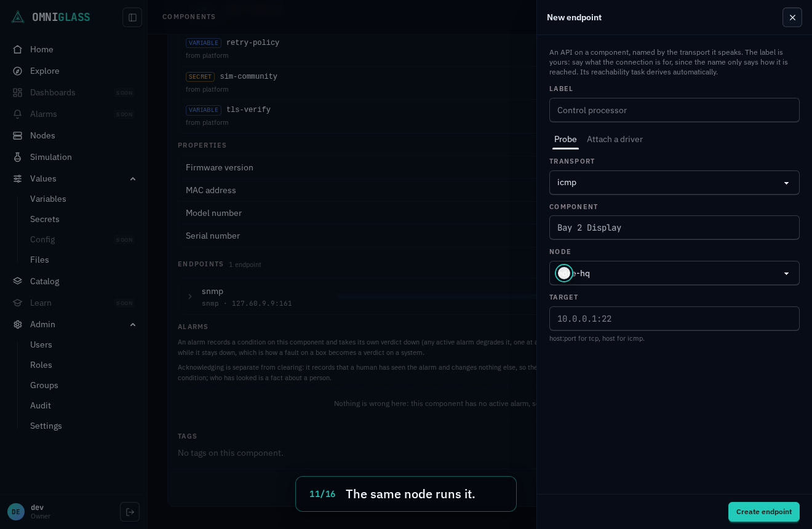Open Secrets in the sidebar
The image size is (812, 529).
45,219
